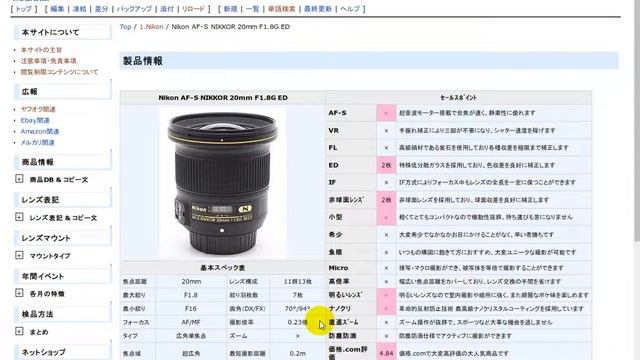Click the 編集 menu link

click(57, 9)
